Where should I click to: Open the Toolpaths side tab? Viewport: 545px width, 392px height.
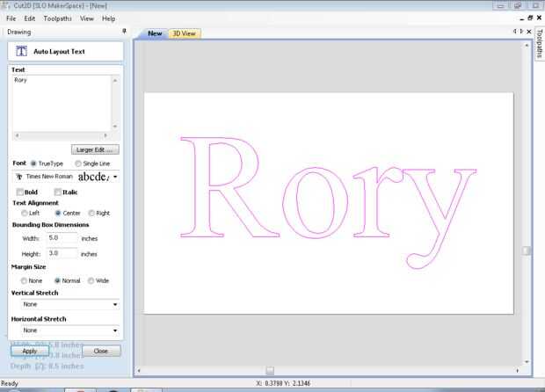pos(539,43)
